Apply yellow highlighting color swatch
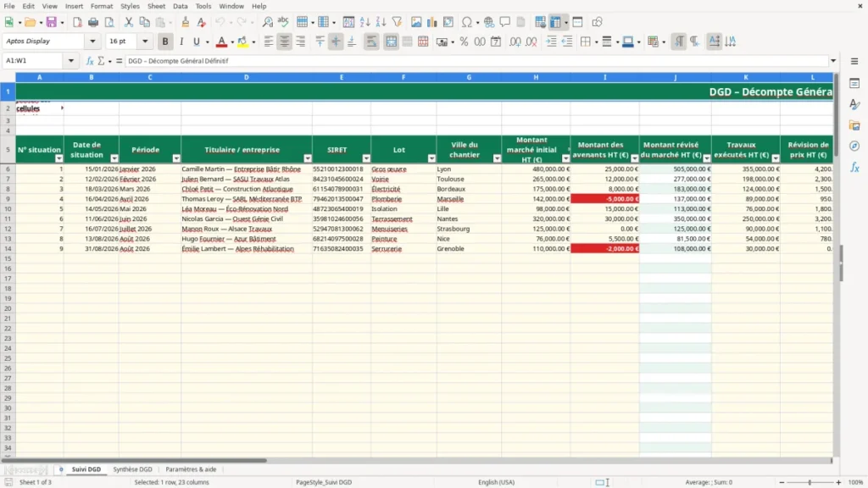 pyautogui.click(x=242, y=42)
